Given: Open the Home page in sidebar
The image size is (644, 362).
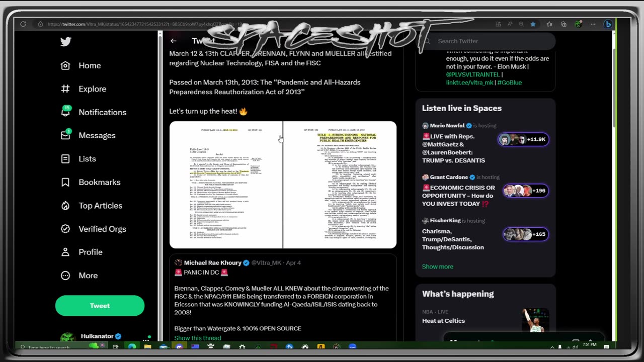Looking at the screenshot, I should tap(80, 65).
